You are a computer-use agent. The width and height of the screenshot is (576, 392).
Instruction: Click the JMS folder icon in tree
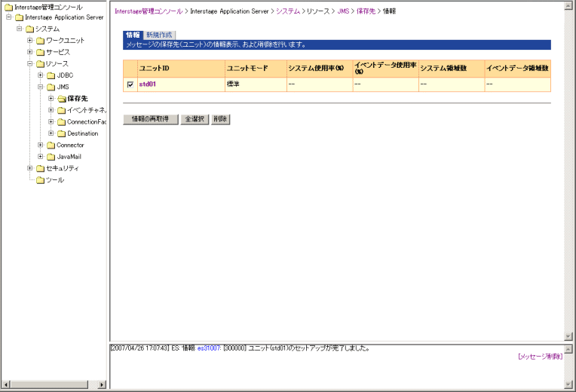51,87
